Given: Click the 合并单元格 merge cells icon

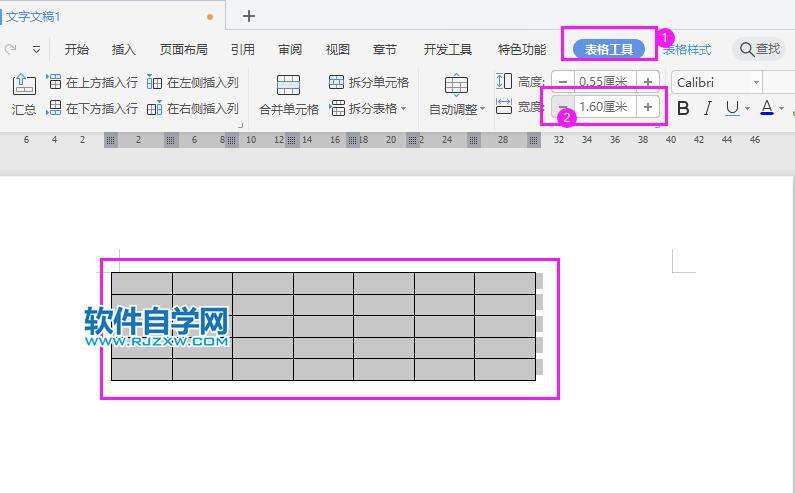Looking at the screenshot, I should (x=288, y=85).
